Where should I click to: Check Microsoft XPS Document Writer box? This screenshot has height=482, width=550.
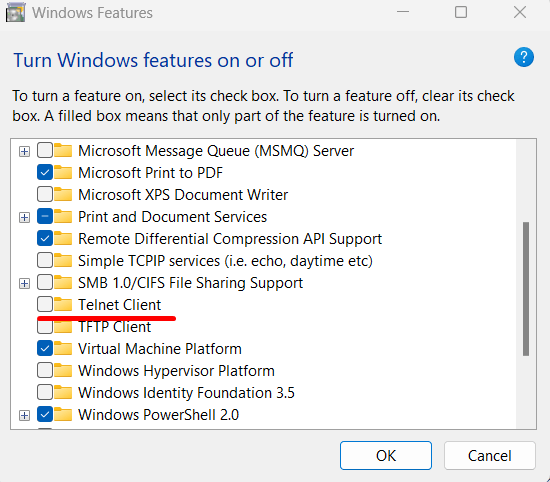click(45, 194)
